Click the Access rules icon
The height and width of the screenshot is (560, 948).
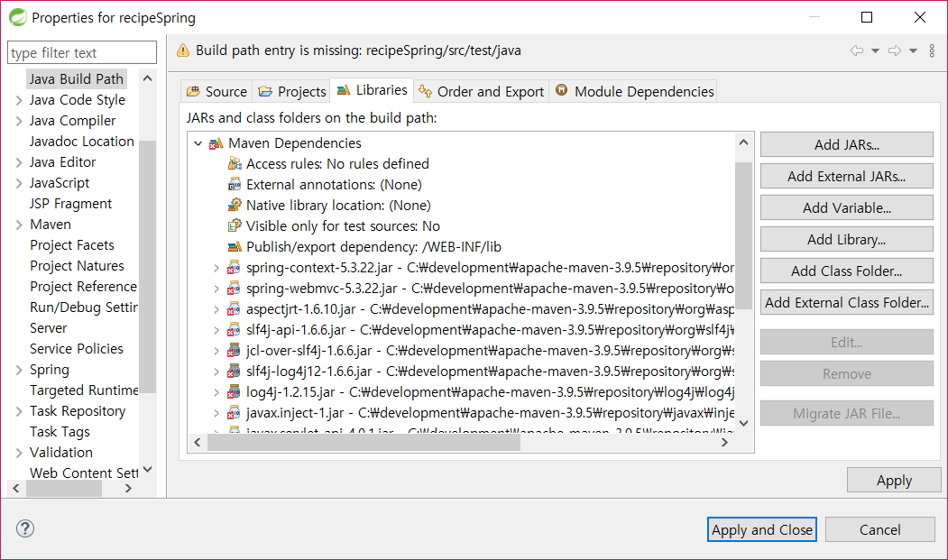click(235, 164)
